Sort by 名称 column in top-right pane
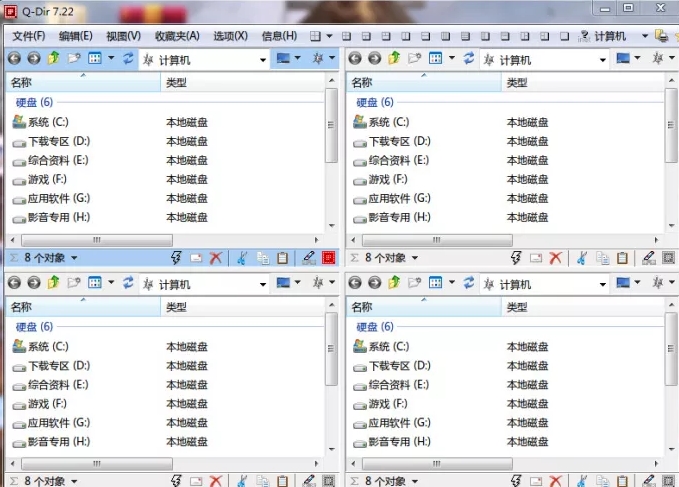This screenshot has width=679, height=487. pyautogui.click(x=424, y=82)
